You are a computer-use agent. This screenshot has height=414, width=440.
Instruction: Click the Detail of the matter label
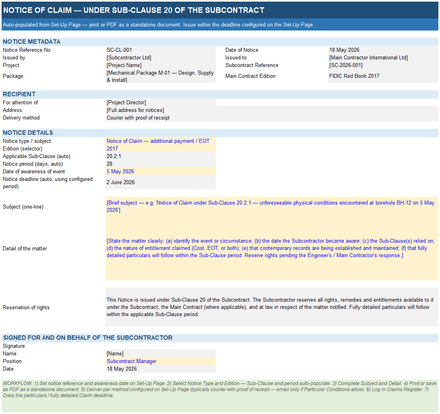(25, 249)
